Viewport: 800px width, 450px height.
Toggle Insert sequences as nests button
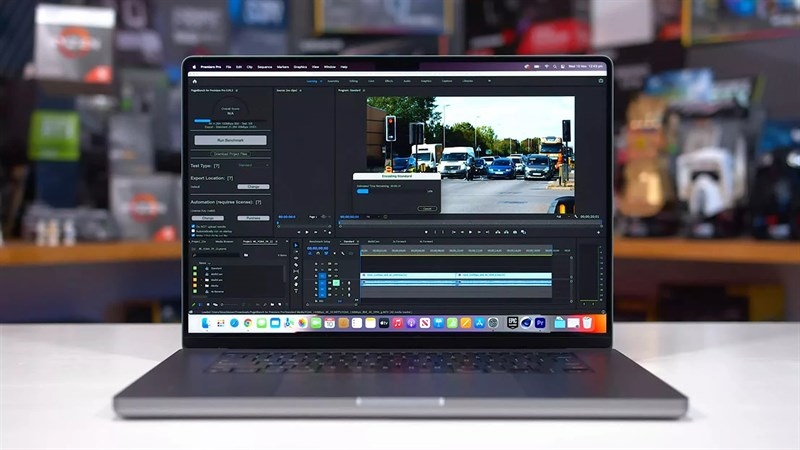coord(310,254)
